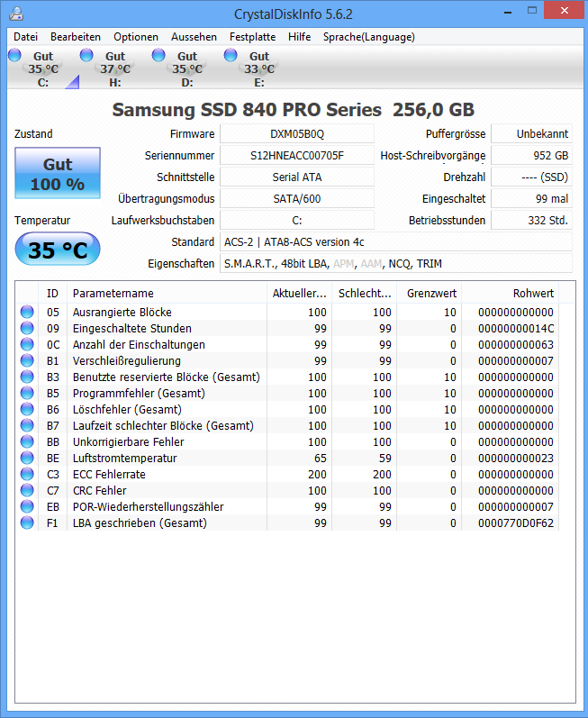Viewport: 588px width, 718px height.
Task: Click status orb for CRC Fehler row
Action: pyautogui.click(x=27, y=490)
